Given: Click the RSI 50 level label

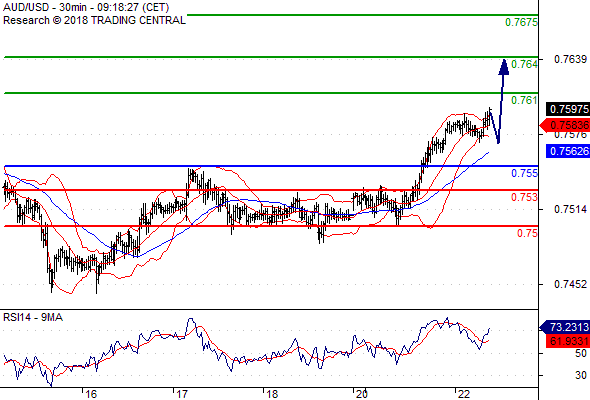Looking at the screenshot, I should (x=581, y=353).
